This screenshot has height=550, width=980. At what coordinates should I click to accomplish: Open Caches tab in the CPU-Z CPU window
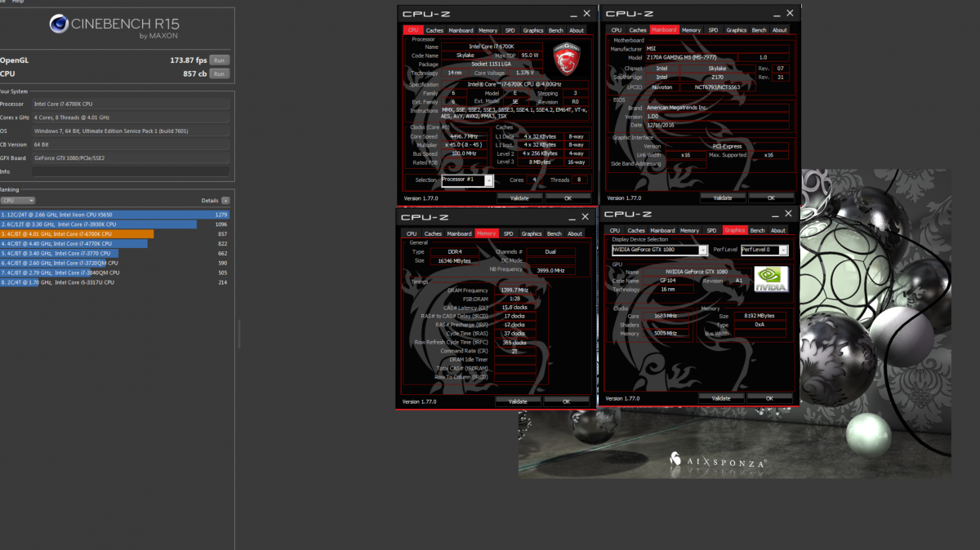coord(434,31)
